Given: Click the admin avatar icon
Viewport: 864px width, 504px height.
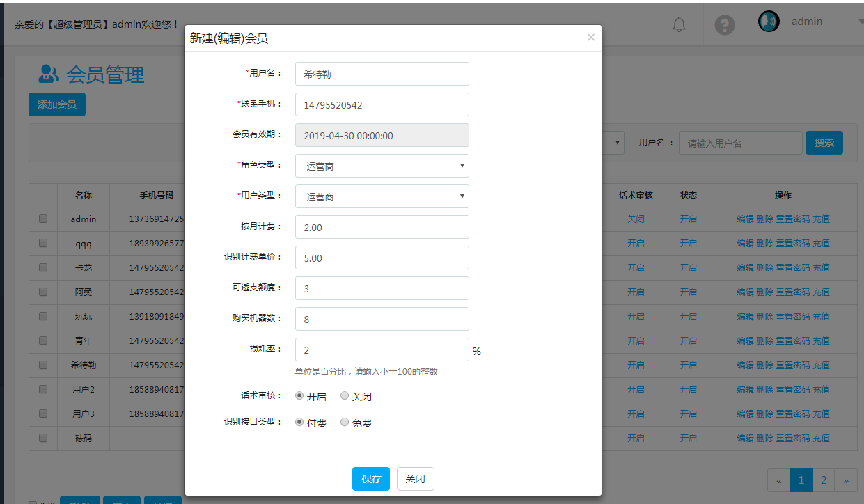Looking at the screenshot, I should click(x=769, y=22).
